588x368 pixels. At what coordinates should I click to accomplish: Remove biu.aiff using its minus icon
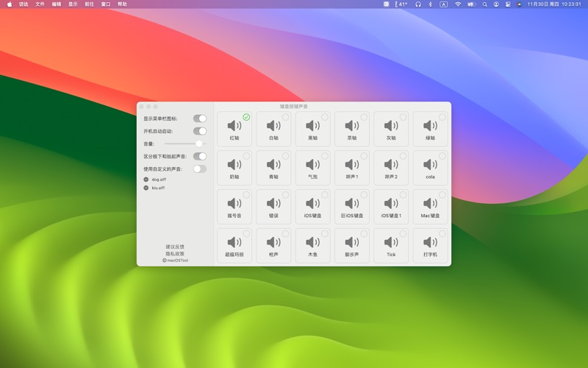pos(146,188)
